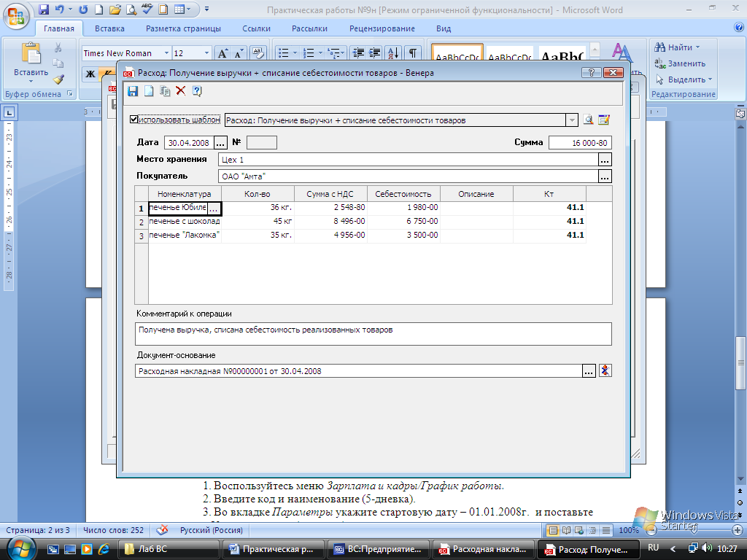Open the Рецензирование tab
Screen dimensions: 747x560
(382, 28)
